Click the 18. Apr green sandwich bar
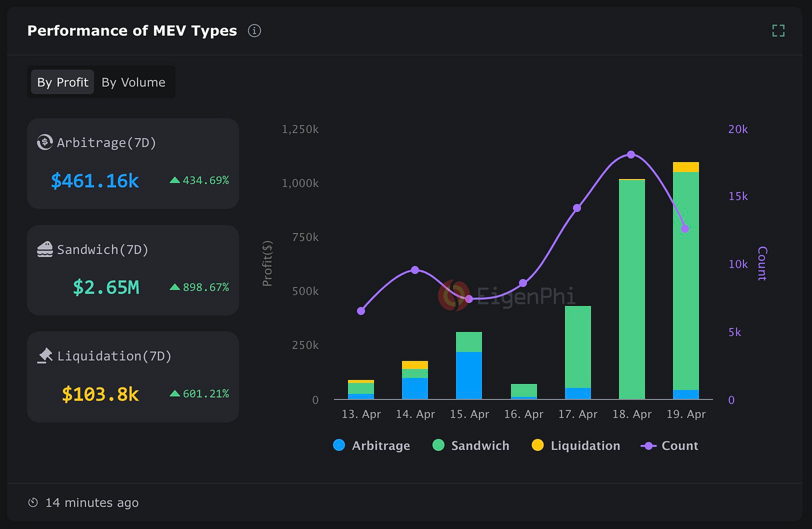The image size is (812, 529). click(x=632, y=289)
